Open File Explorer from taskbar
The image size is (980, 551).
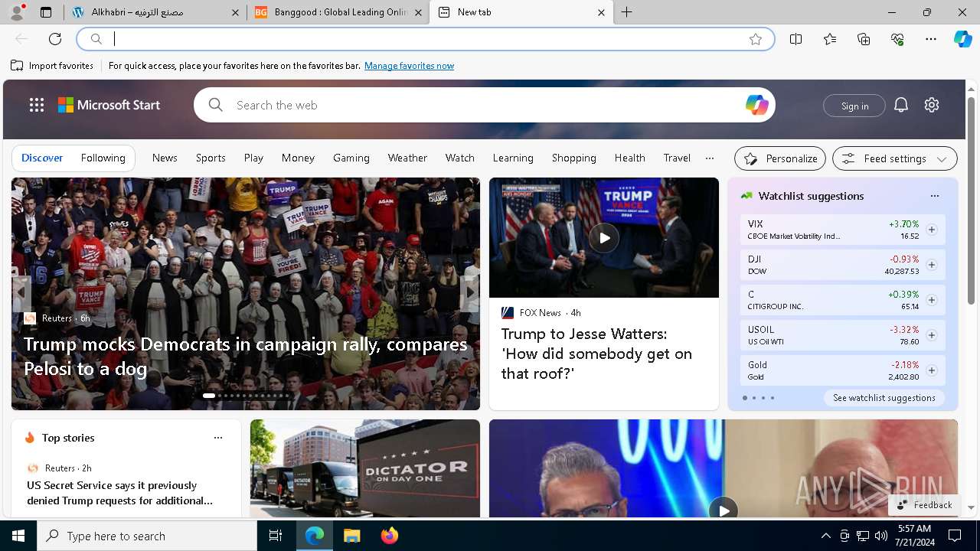(x=351, y=536)
